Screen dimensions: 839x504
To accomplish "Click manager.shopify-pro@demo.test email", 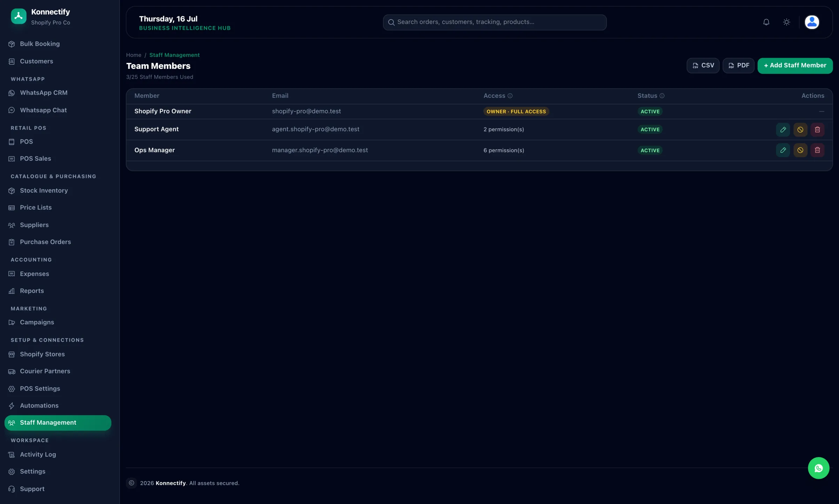I will click(x=320, y=150).
